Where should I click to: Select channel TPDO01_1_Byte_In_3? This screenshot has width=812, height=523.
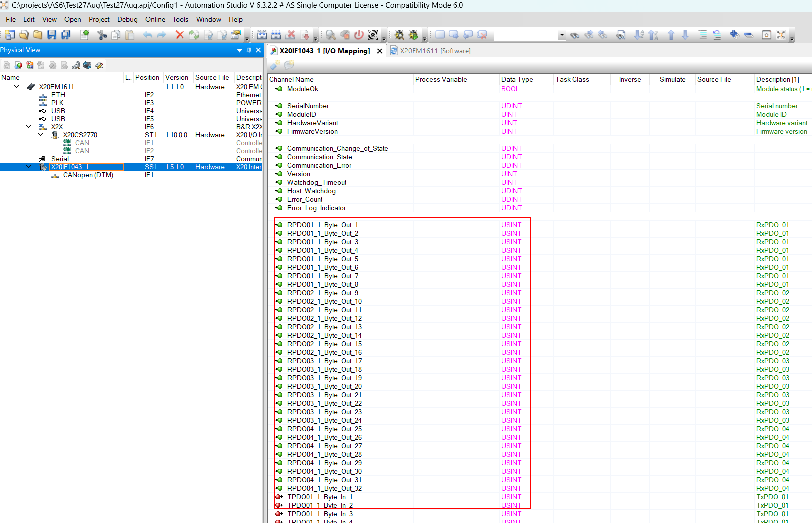pyautogui.click(x=320, y=514)
